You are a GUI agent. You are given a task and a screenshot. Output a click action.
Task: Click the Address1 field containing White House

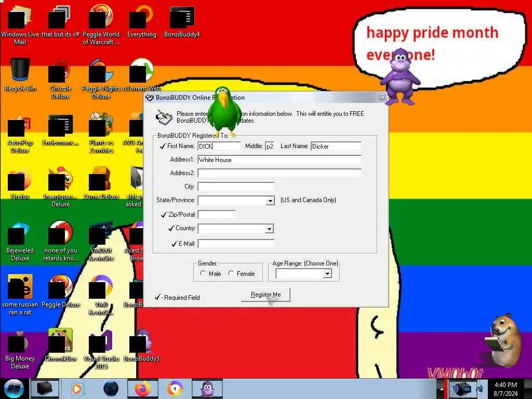[x=279, y=160]
